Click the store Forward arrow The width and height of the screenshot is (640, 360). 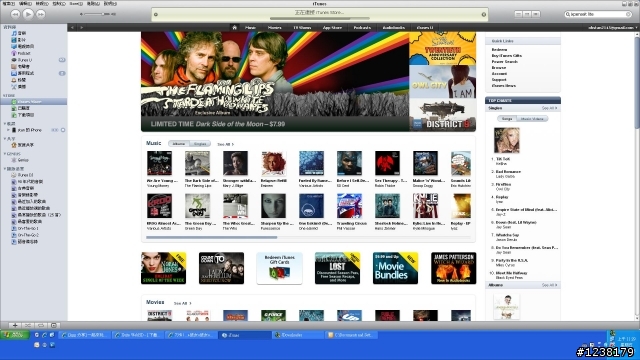tap(82, 27)
